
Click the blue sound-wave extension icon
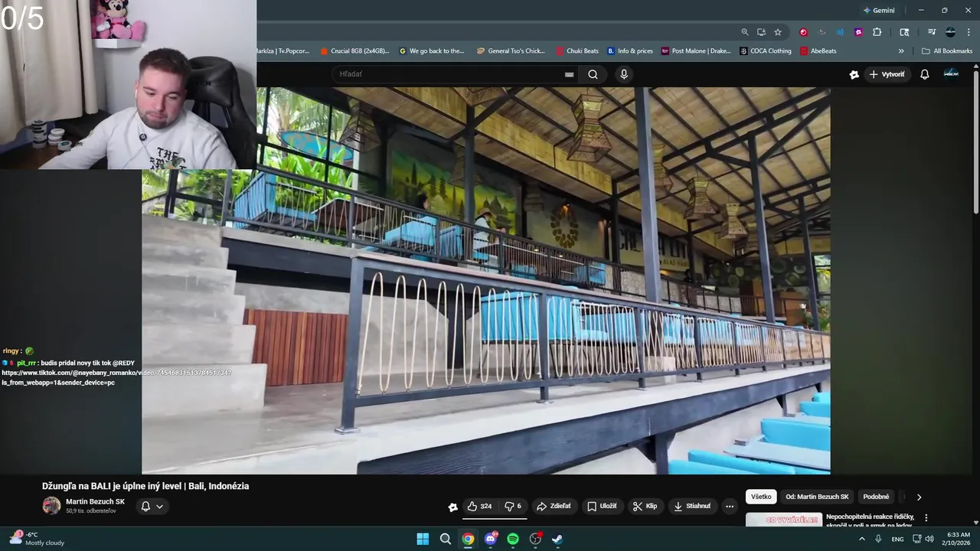pyautogui.click(x=840, y=32)
